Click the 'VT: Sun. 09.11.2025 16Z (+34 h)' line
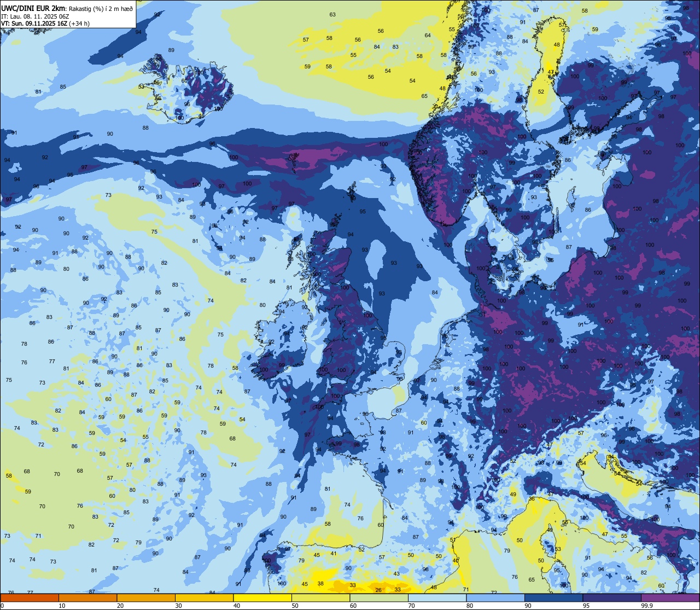Screen dimensions: 700x610 click(45, 23)
